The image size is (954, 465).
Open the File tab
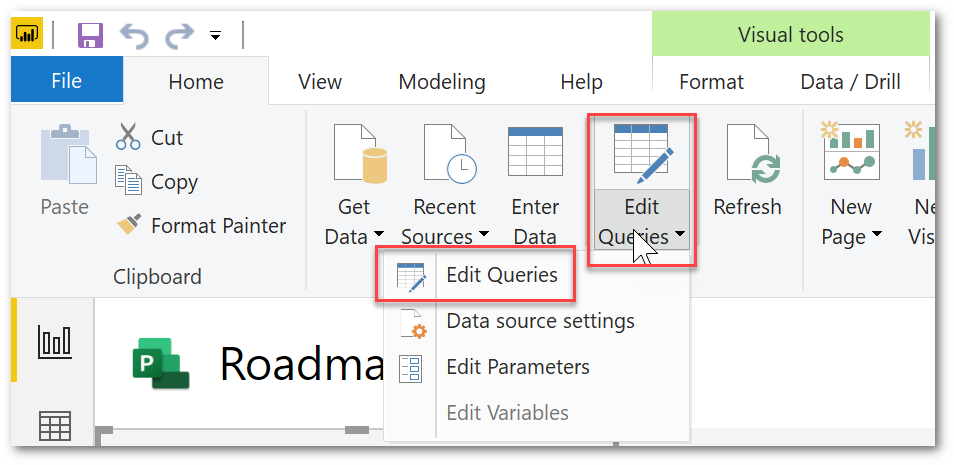[x=67, y=81]
